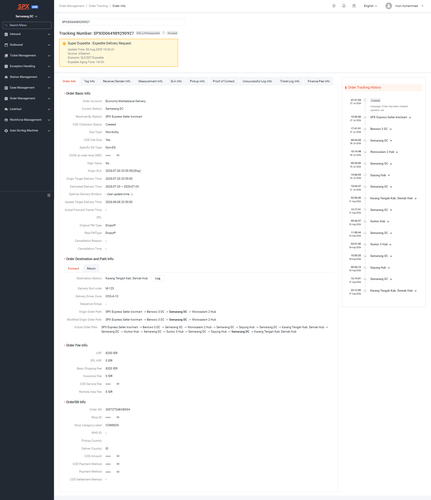Expand Wonosalam 2 Hub tracking history entry
The height and width of the screenshot is (500, 431).
point(397,152)
